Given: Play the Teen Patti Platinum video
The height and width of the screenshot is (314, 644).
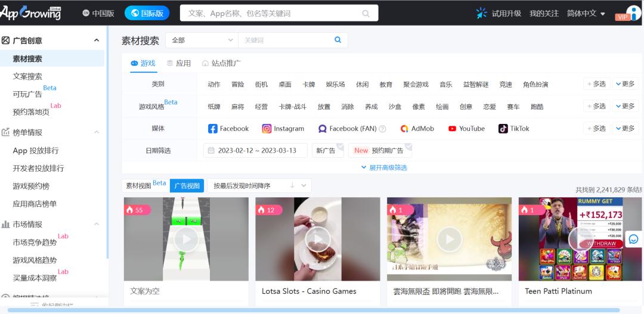Looking at the screenshot, I should tap(580, 239).
